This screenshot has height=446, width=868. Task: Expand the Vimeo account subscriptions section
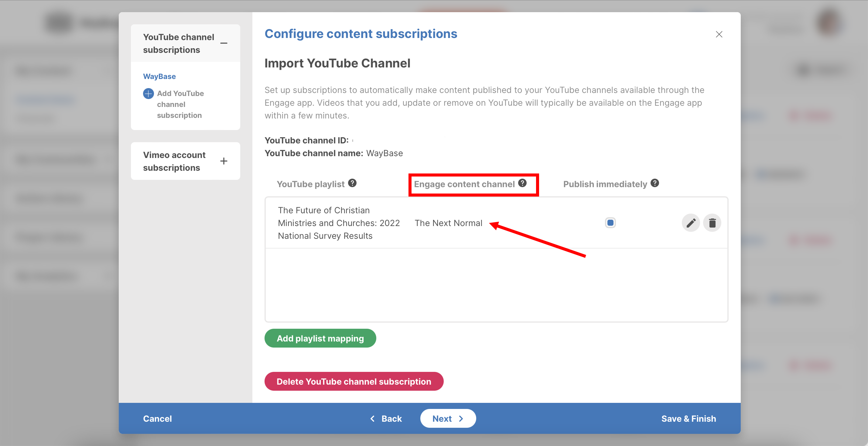[x=224, y=161]
